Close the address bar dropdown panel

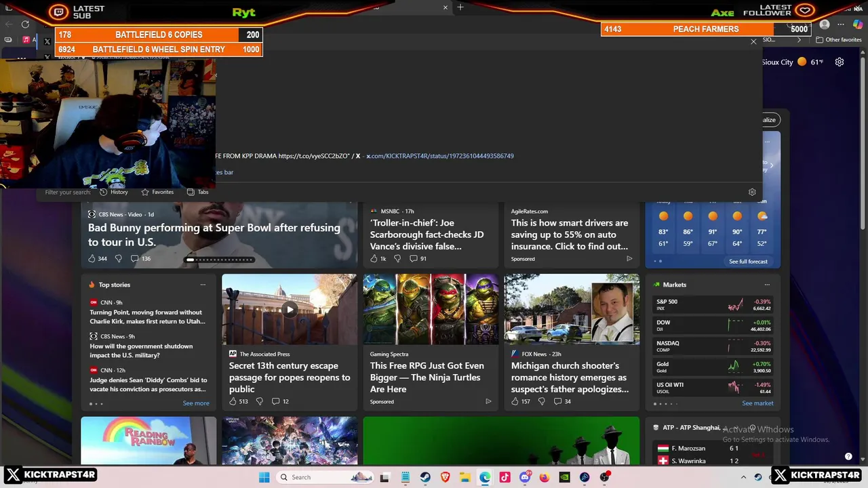click(x=753, y=42)
